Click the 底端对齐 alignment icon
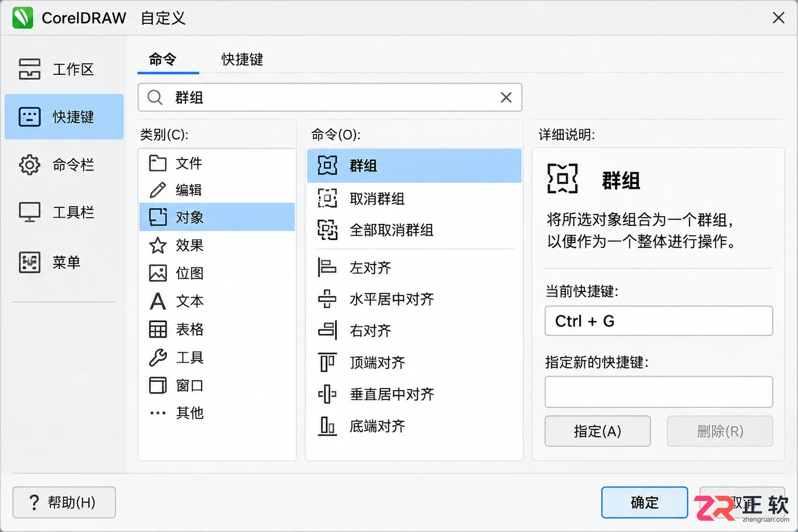 tap(328, 426)
